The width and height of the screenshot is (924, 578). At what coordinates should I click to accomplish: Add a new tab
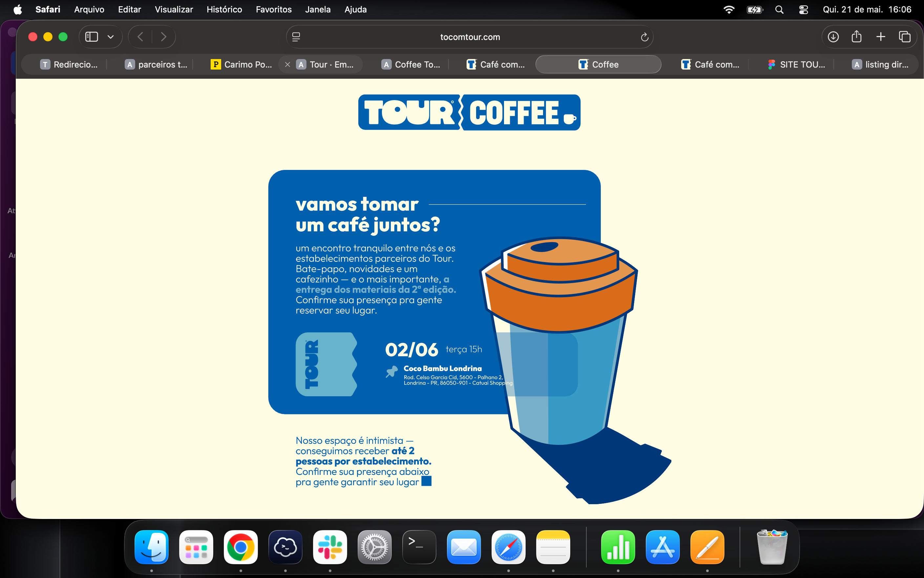click(880, 37)
